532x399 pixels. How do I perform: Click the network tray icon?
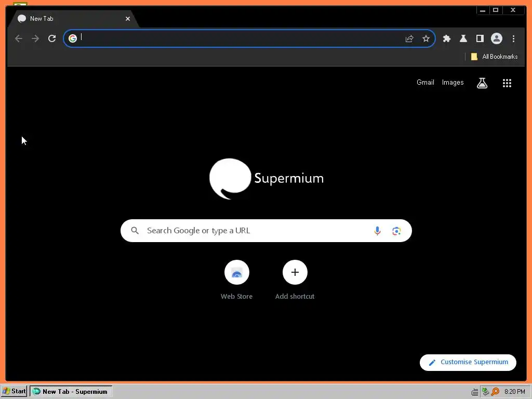485,392
